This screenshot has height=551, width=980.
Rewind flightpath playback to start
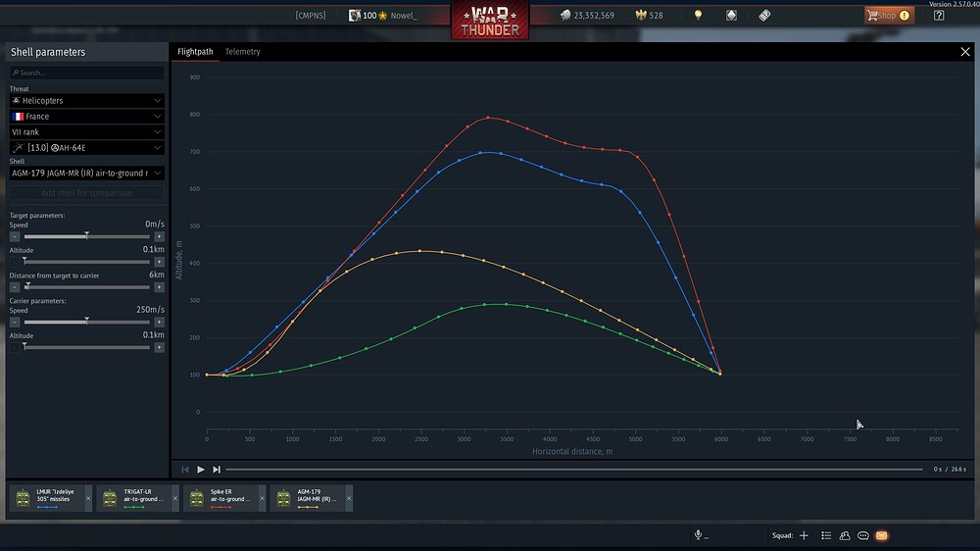point(185,469)
